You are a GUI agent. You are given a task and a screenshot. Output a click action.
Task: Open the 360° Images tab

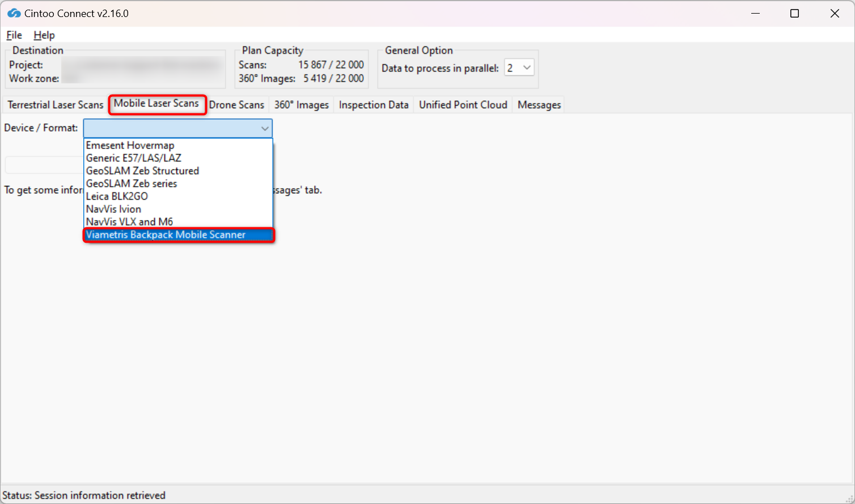302,105
